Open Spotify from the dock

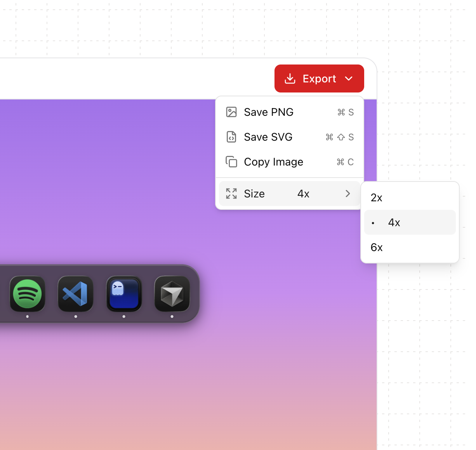tap(27, 294)
